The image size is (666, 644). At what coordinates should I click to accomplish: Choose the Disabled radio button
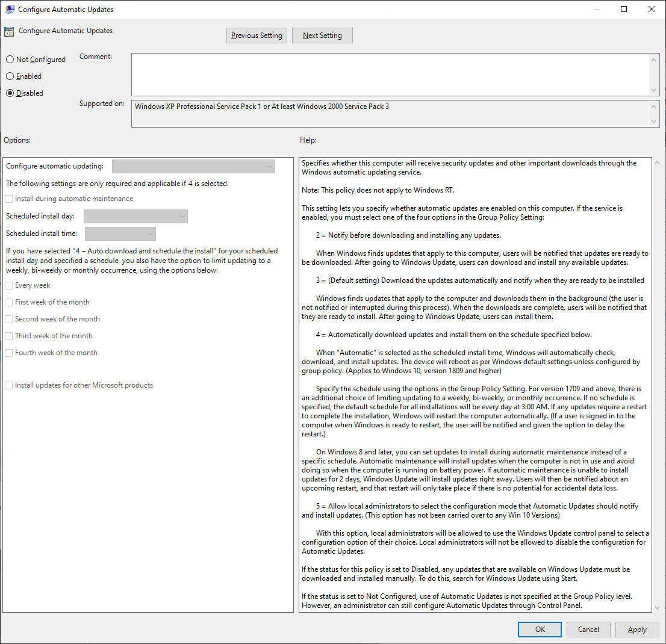point(10,93)
